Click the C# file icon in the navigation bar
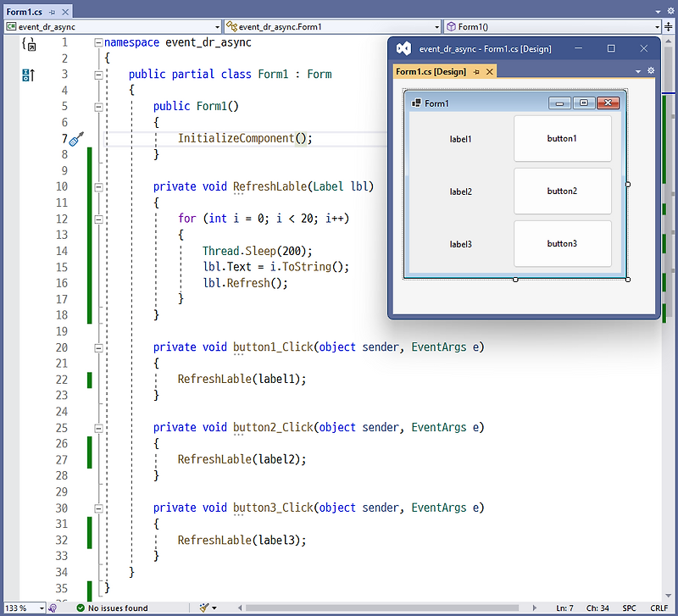Screen dimensions: 678x616 pos(10,26)
